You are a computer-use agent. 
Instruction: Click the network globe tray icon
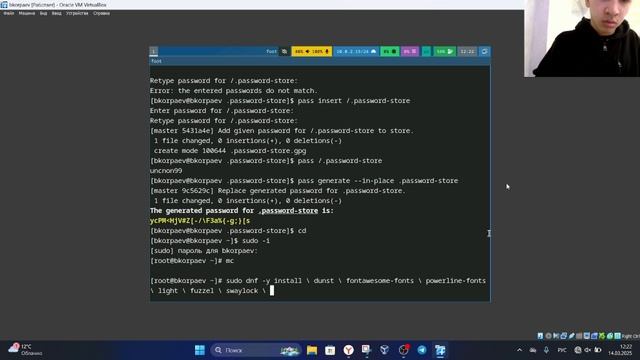pos(578,350)
